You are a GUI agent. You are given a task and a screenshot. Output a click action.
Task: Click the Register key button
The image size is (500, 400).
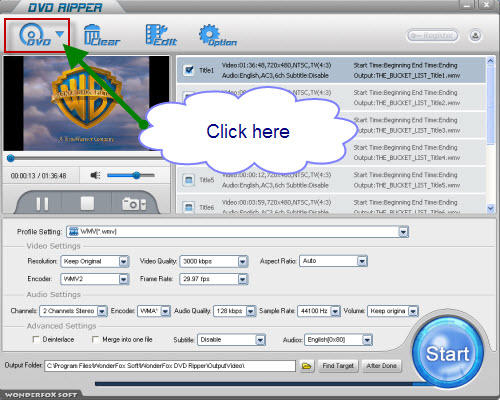click(x=432, y=35)
